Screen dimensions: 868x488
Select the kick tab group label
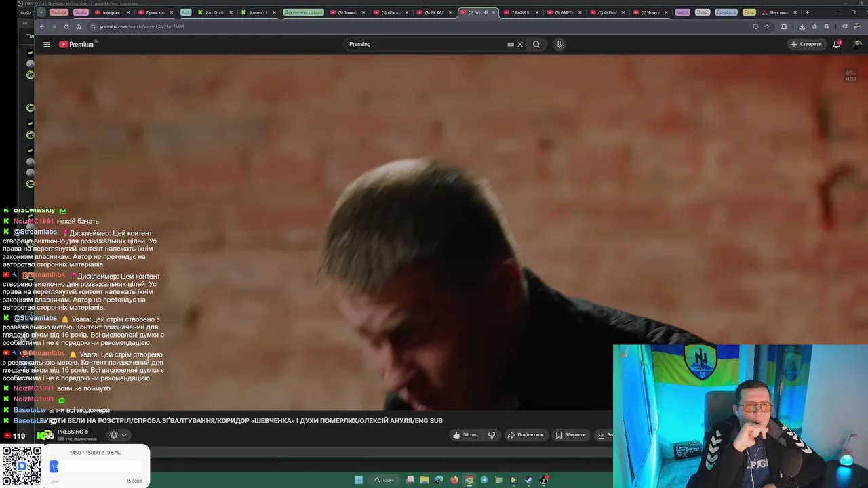coord(186,12)
